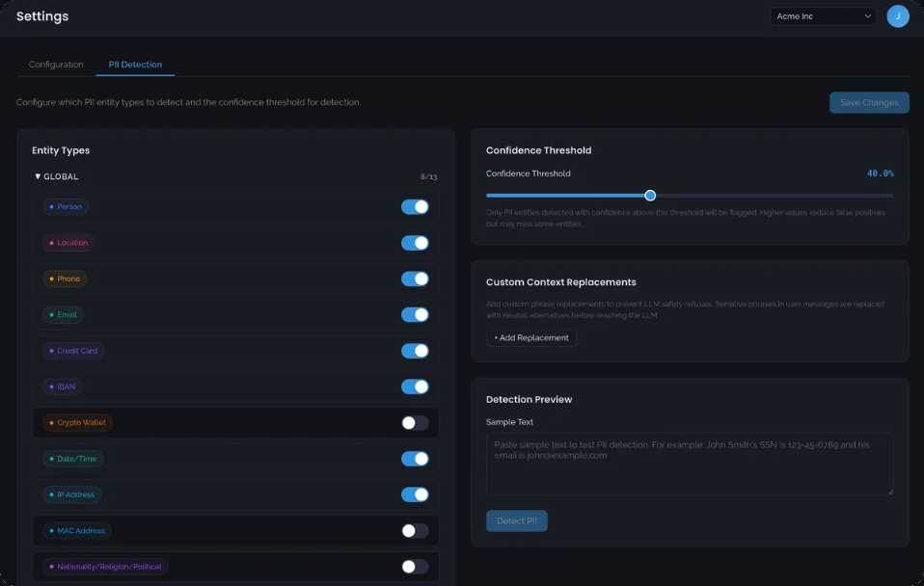Click the Crypto Wallet entity tag
The width and height of the screenshot is (924, 586).
click(78, 422)
